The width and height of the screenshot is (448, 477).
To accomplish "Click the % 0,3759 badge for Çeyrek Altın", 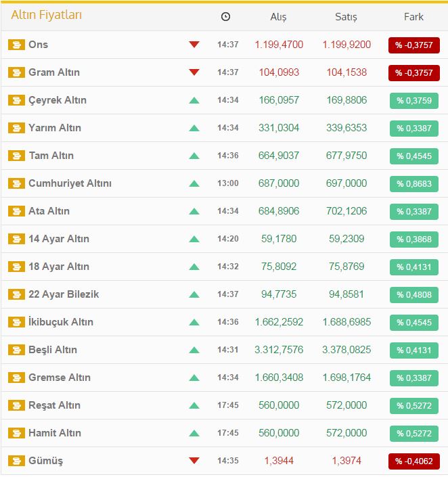I will point(414,101).
